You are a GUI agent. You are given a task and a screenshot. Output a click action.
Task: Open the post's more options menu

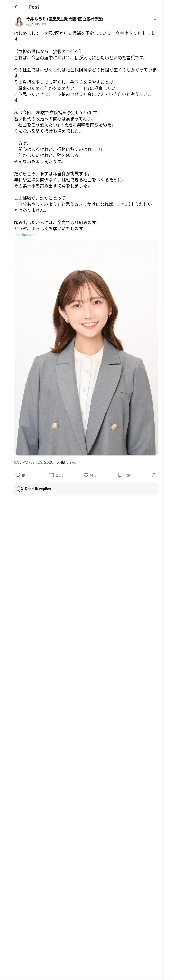coord(155,19)
